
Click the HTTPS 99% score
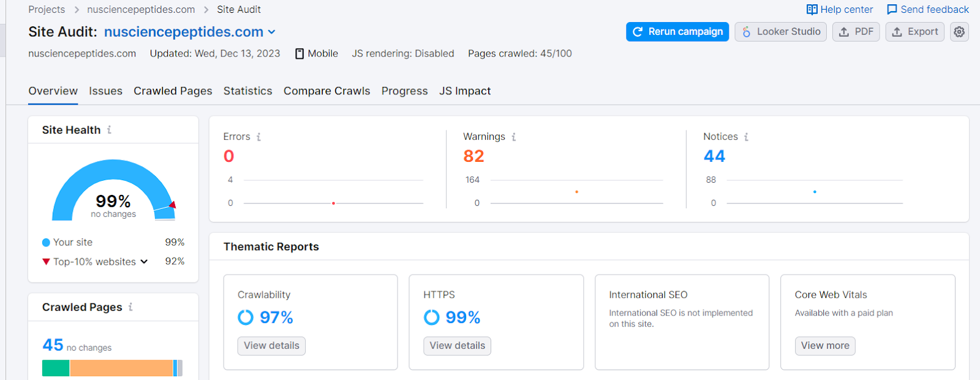coord(462,317)
